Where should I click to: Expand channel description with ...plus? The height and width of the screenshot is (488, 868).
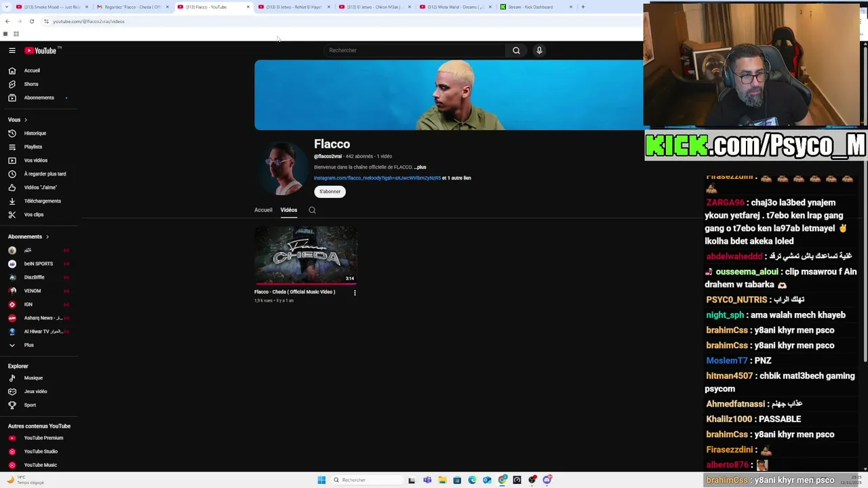(420, 167)
